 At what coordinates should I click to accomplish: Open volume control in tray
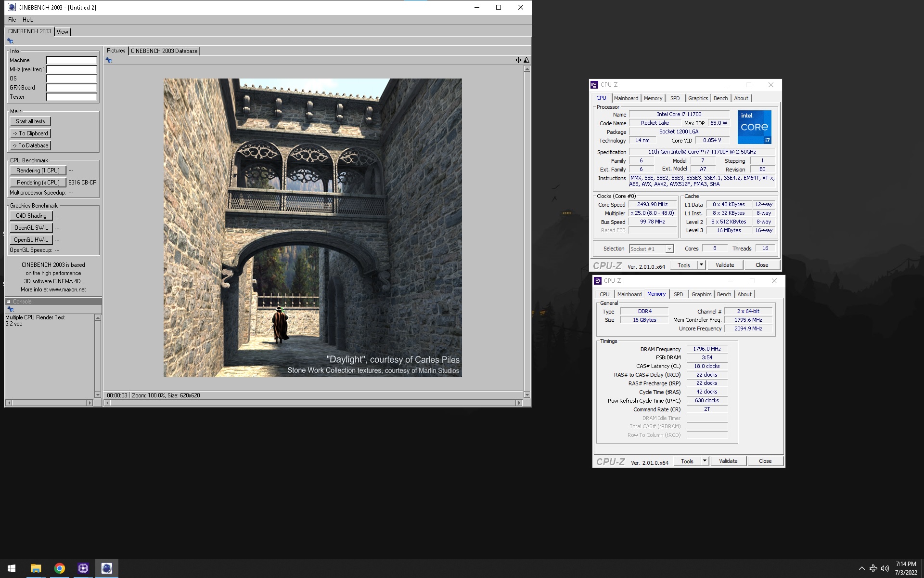click(x=885, y=568)
